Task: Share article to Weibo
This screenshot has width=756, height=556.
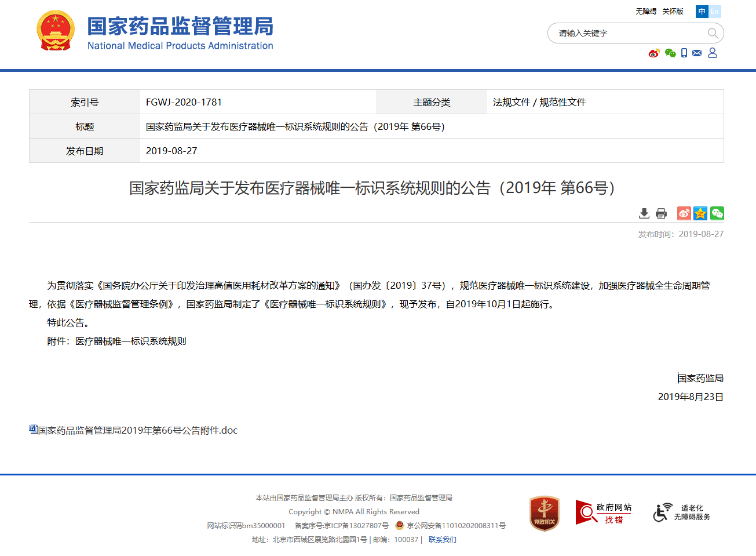Action: tap(684, 213)
